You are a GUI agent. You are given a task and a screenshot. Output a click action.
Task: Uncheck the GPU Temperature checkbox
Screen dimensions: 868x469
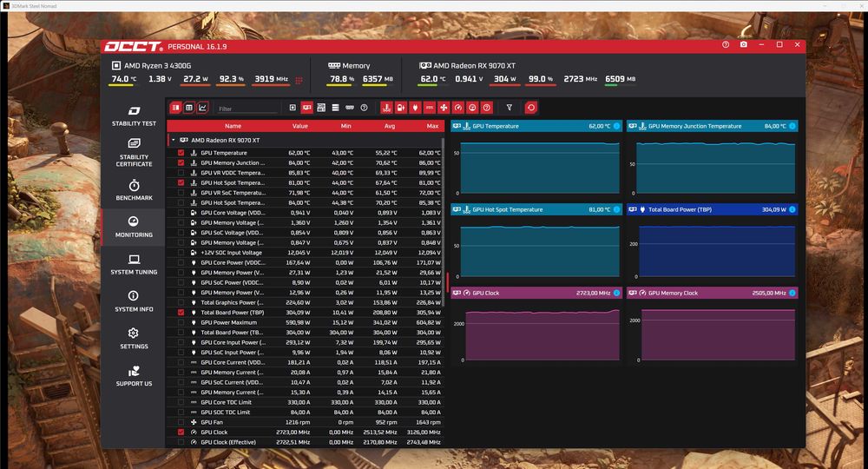pyautogui.click(x=181, y=153)
